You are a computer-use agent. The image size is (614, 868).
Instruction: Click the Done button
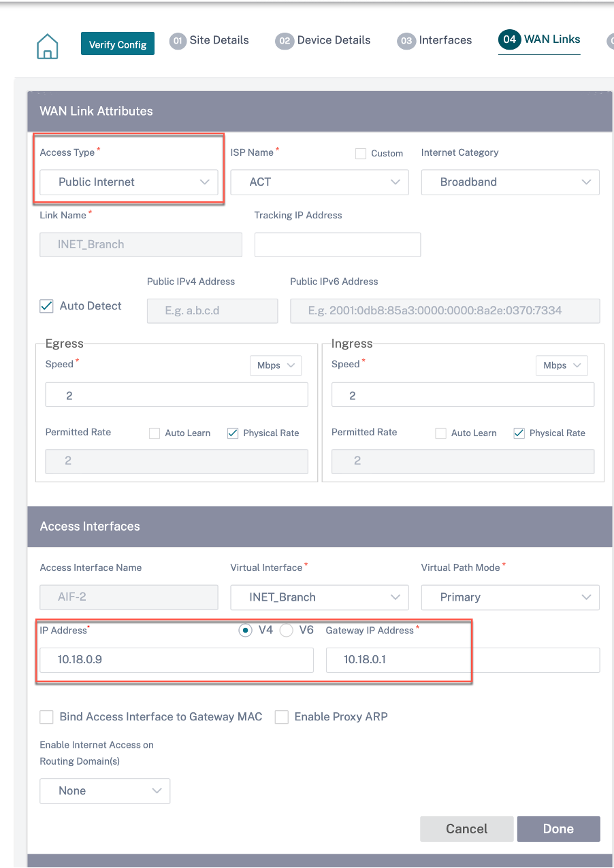click(x=558, y=829)
